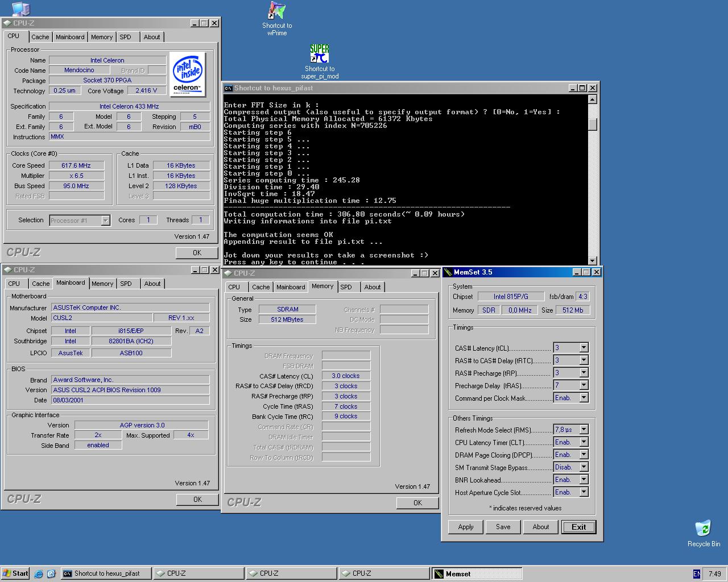Open About tab in top CPU-Z window
The image size is (728, 582).
[x=152, y=37]
